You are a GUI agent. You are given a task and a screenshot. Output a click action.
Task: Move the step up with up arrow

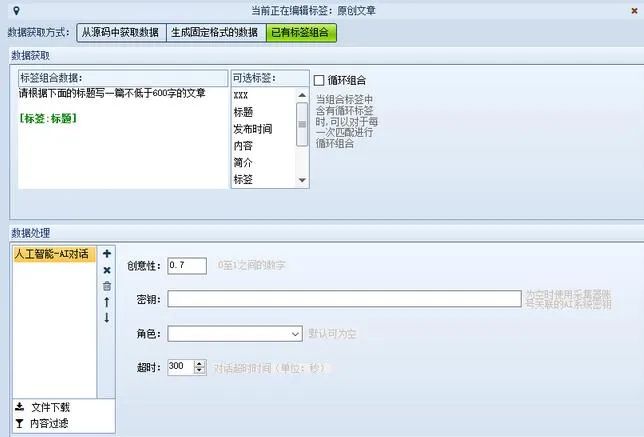click(x=107, y=302)
